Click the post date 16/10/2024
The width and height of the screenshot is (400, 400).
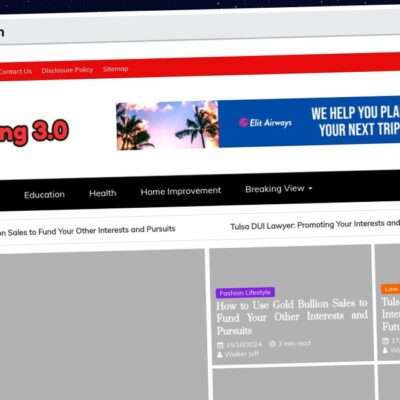(x=244, y=345)
